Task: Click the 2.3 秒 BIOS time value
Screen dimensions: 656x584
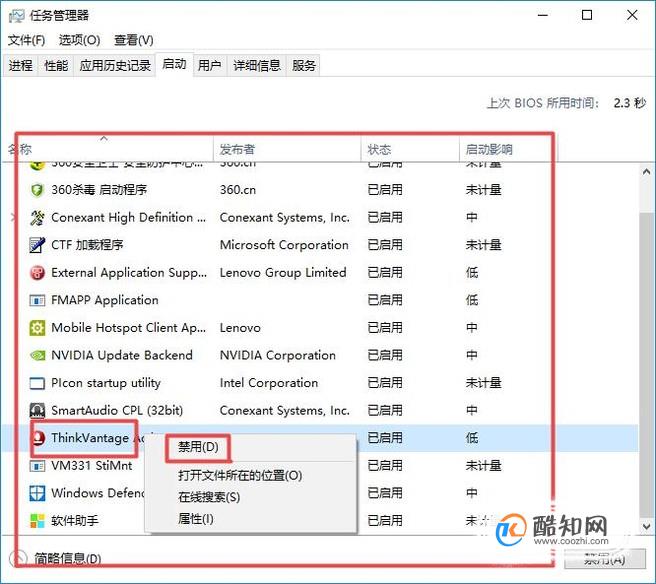Action: [x=630, y=103]
